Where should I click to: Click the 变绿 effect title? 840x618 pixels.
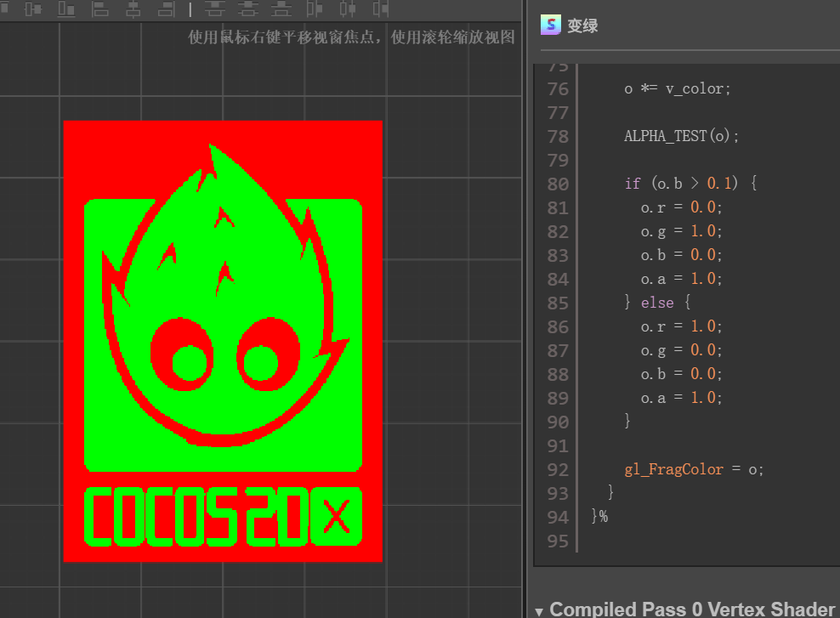click(x=582, y=26)
